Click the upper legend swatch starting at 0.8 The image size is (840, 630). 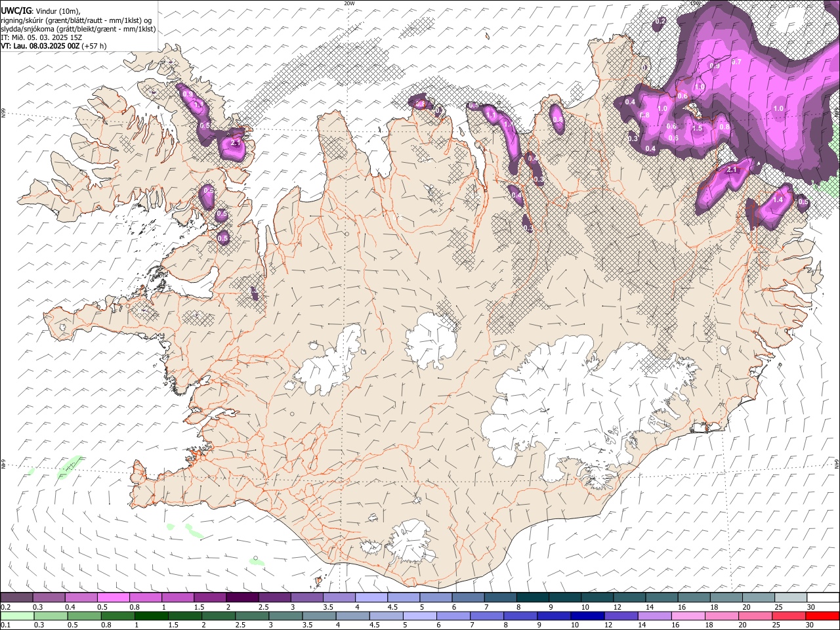pos(146,597)
